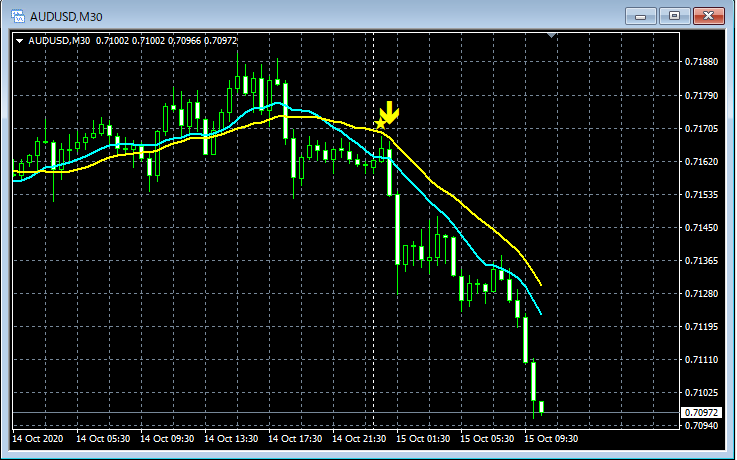737x460 pixels.
Task: Click the time label 15 Oct 01:30
Action: pyautogui.click(x=423, y=439)
